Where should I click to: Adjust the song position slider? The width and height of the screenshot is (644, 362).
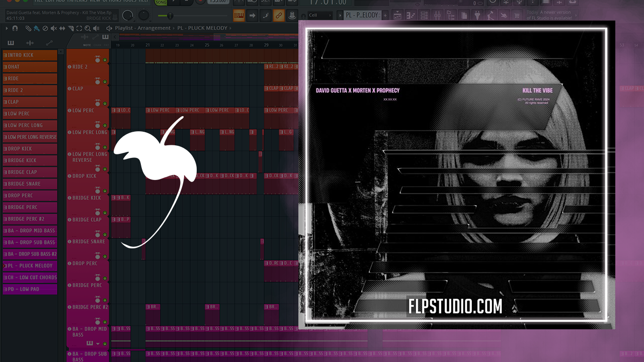[x=192, y=16]
